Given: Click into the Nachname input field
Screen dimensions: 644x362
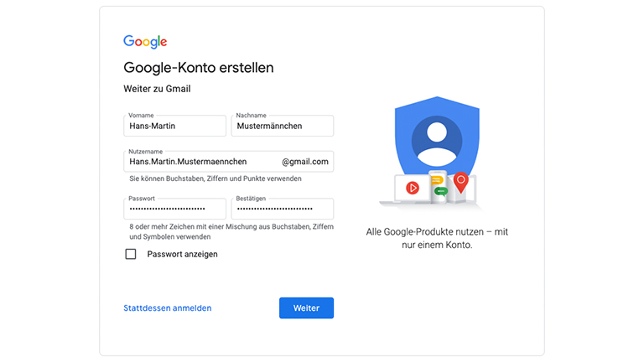Looking at the screenshot, I should (x=284, y=127).
